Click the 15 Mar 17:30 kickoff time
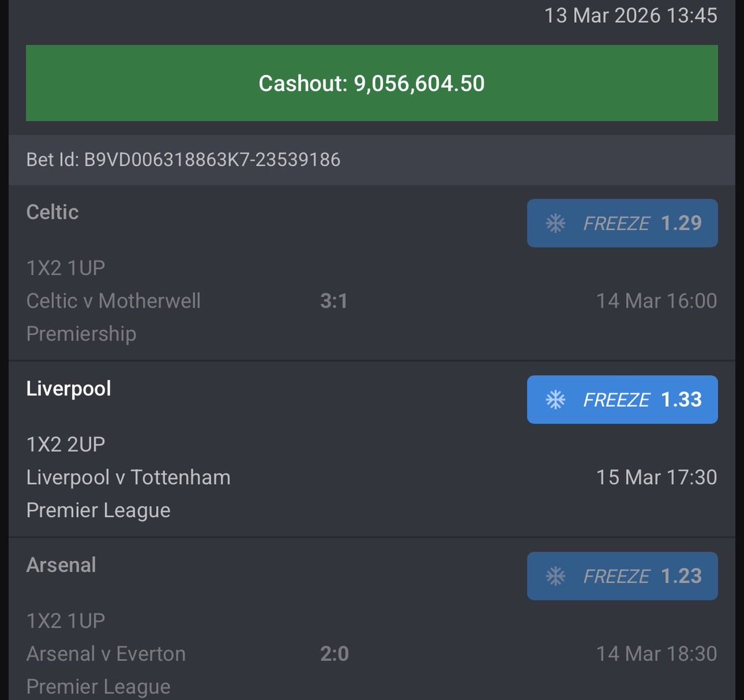The height and width of the screenshot is (700, 744). tap(657, 477)
